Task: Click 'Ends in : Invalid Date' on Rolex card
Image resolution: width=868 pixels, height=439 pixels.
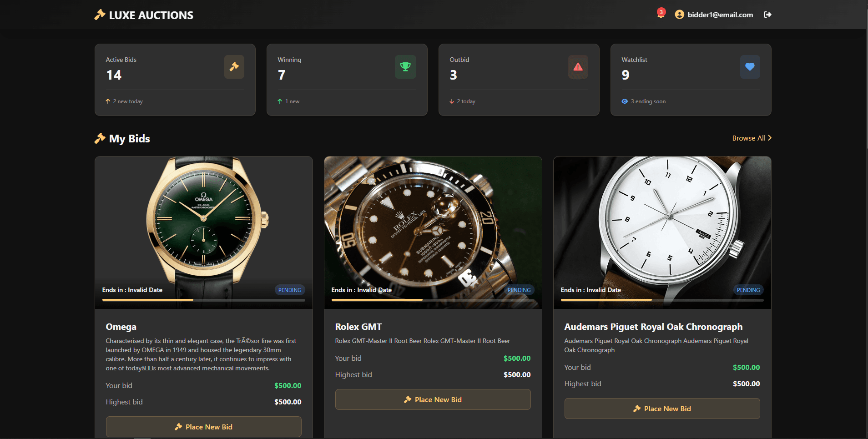Action: [x=362, y=290]
